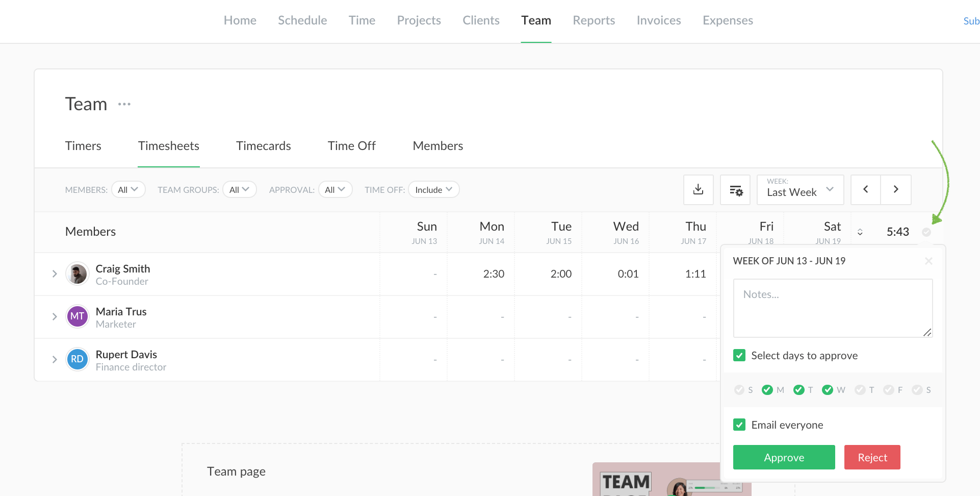Disable the Email everyone checkbox
The height and width of the screenshot is (496, 980).
(739, 425)
